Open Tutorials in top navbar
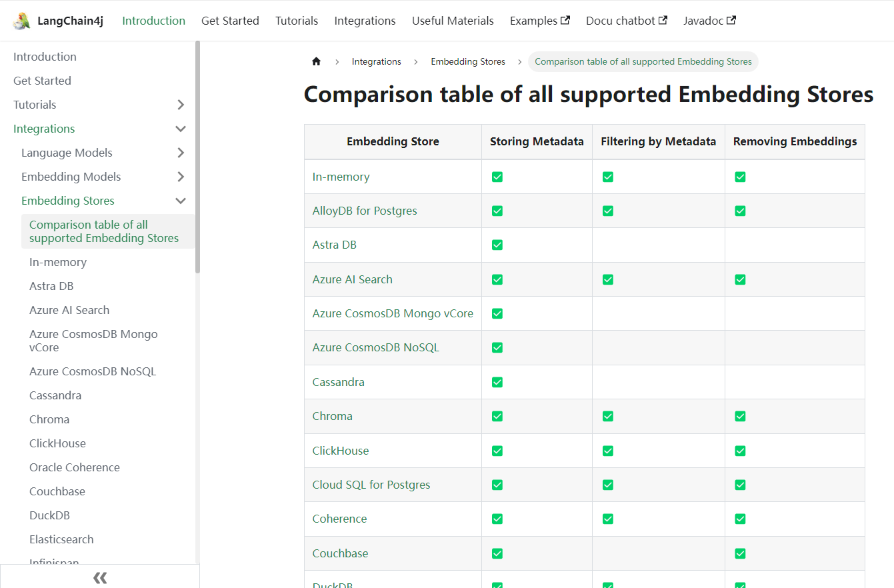The image size is (894, 588). 297,21
